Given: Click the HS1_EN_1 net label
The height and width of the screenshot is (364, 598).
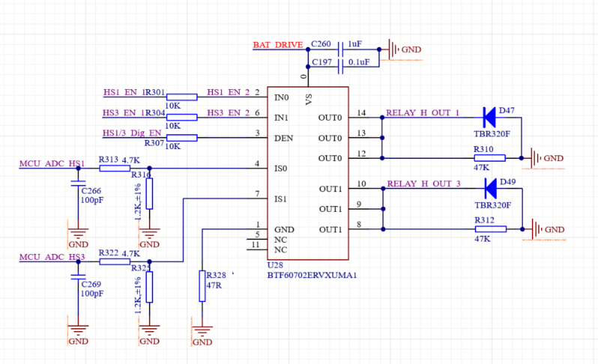Looking at the screenshot, I should 124,93.
